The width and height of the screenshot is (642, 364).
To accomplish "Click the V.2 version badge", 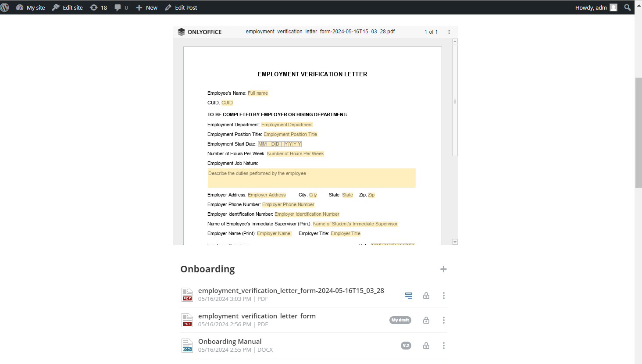I will (x=406, y=346).
